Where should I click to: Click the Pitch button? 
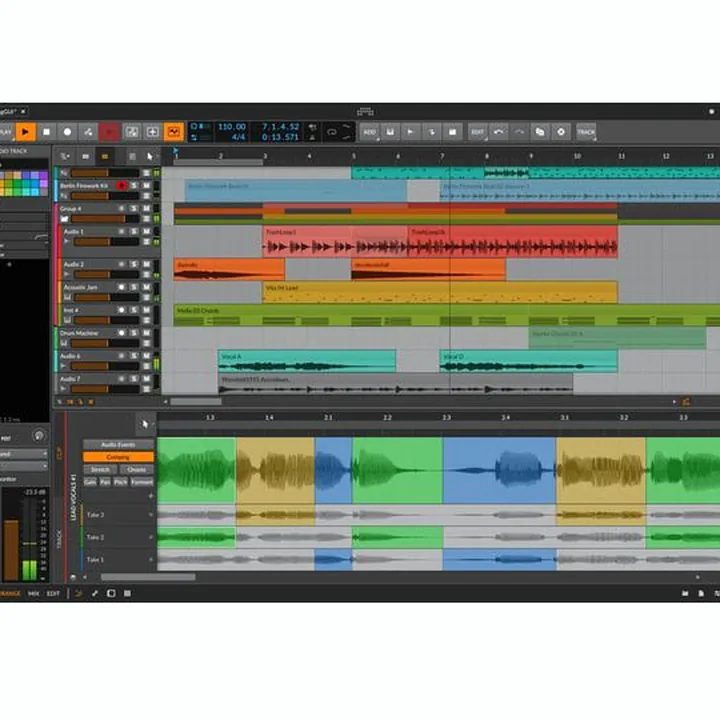point(120,482)
